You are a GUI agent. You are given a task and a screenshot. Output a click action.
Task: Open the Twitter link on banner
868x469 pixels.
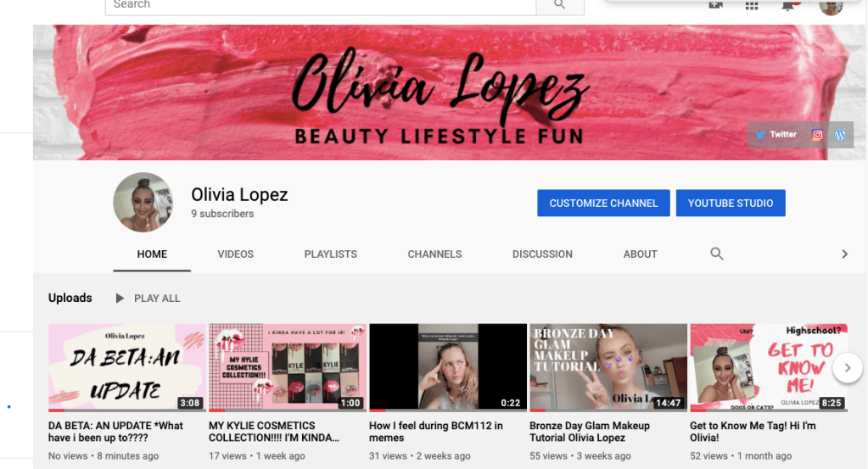point(776,135)
